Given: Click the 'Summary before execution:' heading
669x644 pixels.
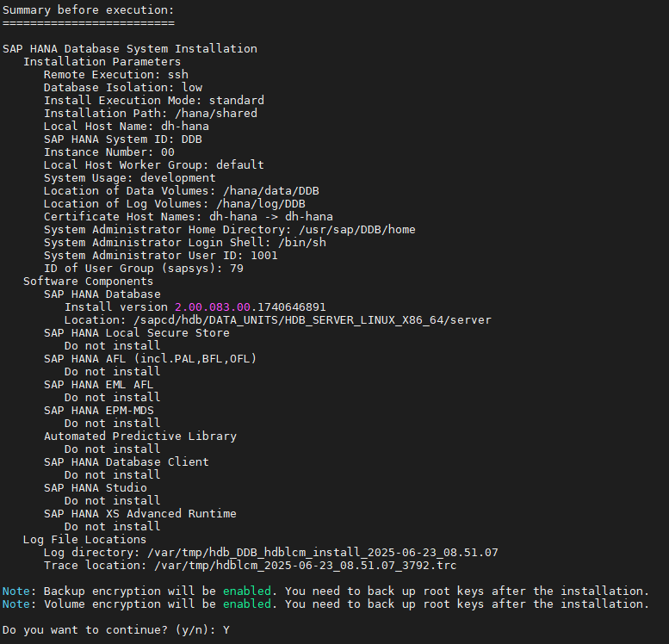Looking at the screenshot, I should (x=89, y=9).
